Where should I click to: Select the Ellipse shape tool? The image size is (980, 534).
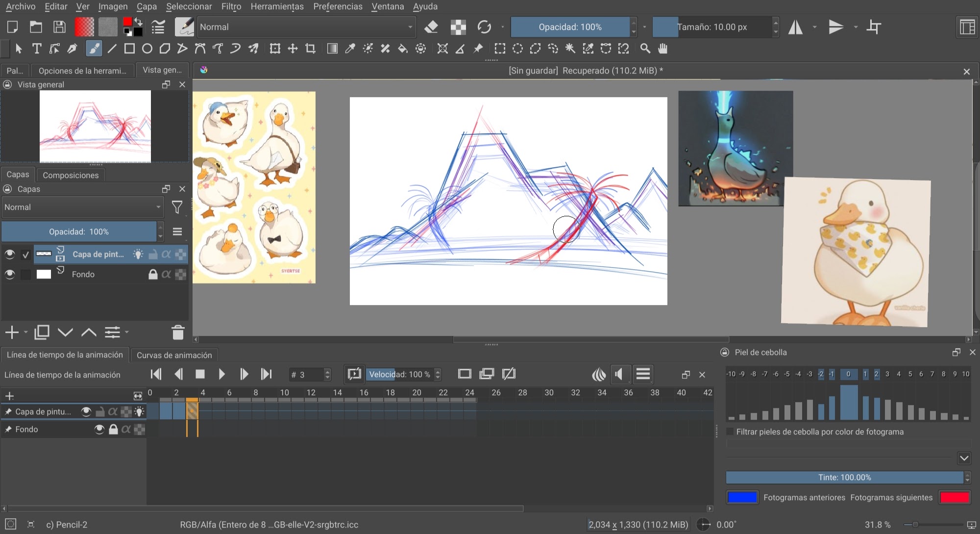[x=147, y=49]
